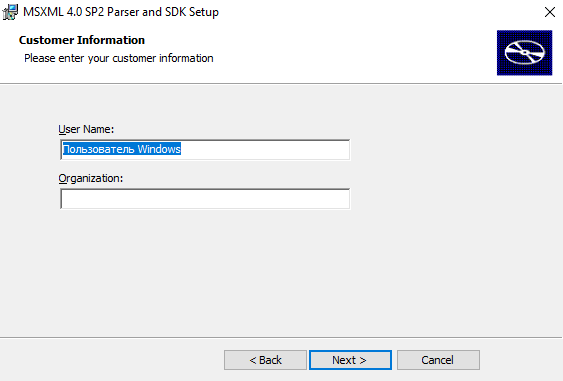Click the Organization label
Viewport: 563px width, 381px height.
[90, 178]
